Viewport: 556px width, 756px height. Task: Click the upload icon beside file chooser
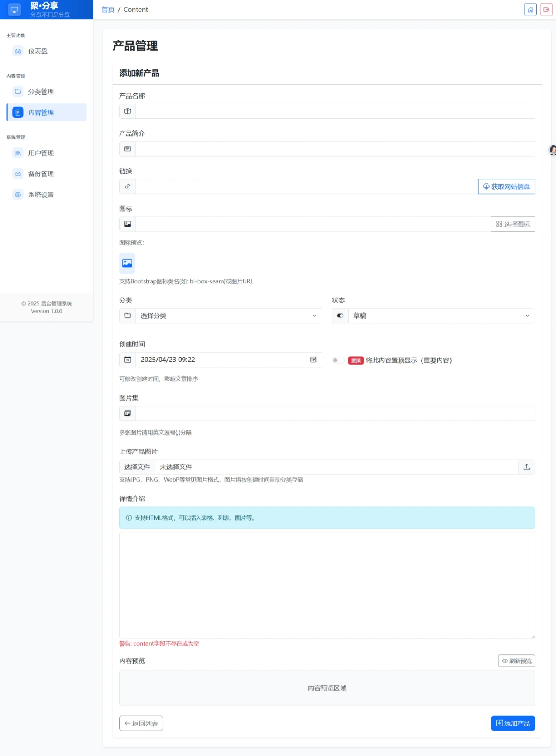(x=526, y=467)
